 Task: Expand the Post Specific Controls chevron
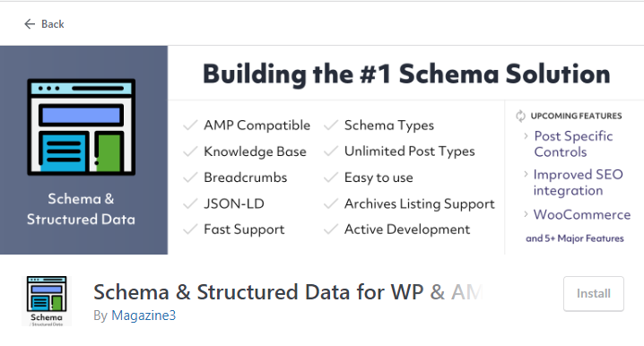(x=527, y=136)
